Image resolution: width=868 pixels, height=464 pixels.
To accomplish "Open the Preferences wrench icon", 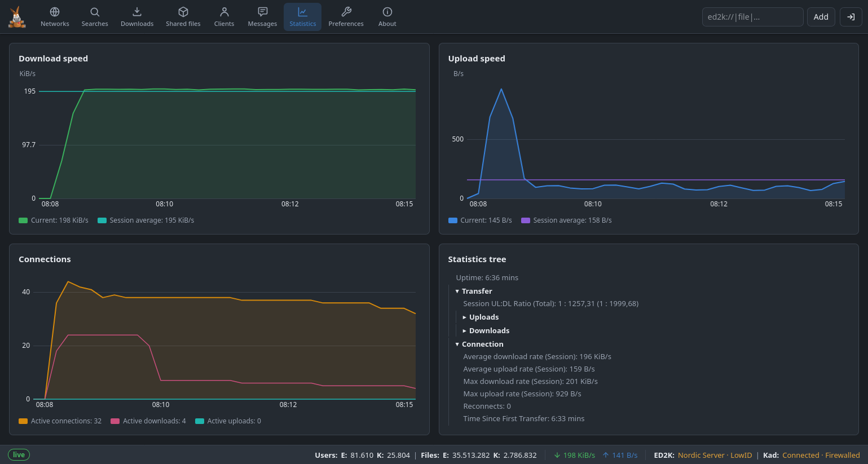I will click(x=346, y=12).
